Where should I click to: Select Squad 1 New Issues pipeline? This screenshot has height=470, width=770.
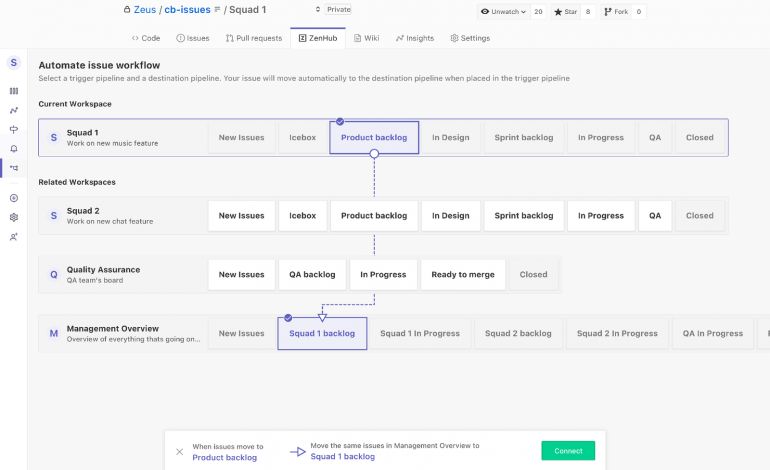tap(241, 138)
